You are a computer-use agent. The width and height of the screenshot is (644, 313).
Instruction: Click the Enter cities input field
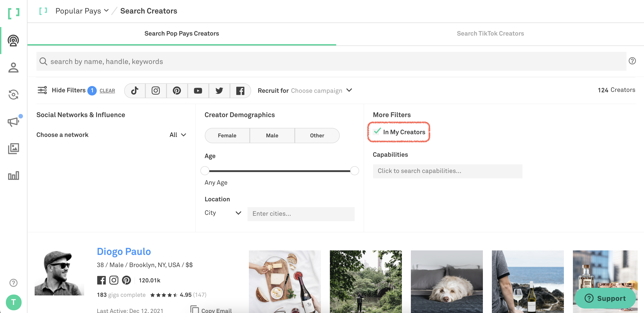coord(301,214)
